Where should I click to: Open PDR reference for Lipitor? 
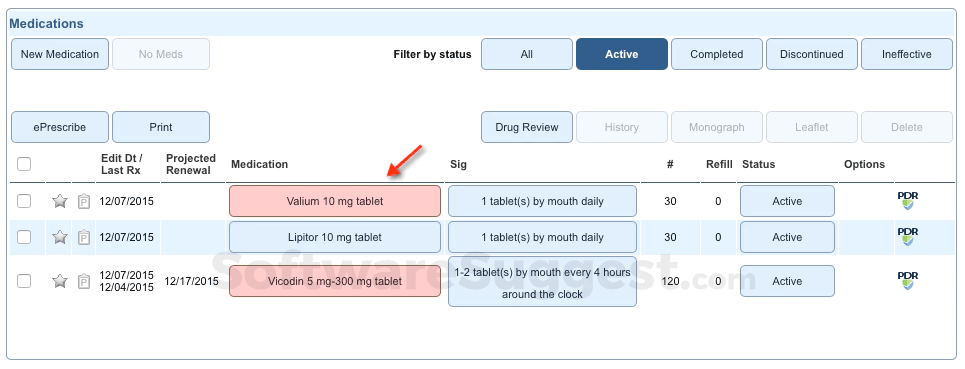(x=908, y=237)
